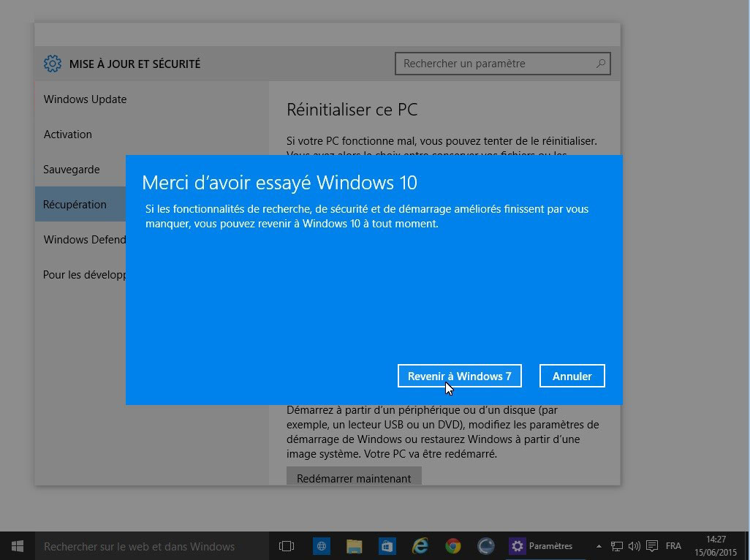The image size is (750, 560).
Task: Select Récupération in the sidebar
Action: click(x=80, y=204)
